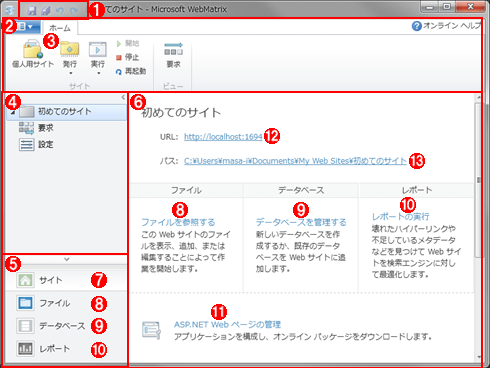This screenshot has height=368, width=490.
Task: Collapse the 初めてのサイト tree node triangle
Action: (x=13, y=113)
